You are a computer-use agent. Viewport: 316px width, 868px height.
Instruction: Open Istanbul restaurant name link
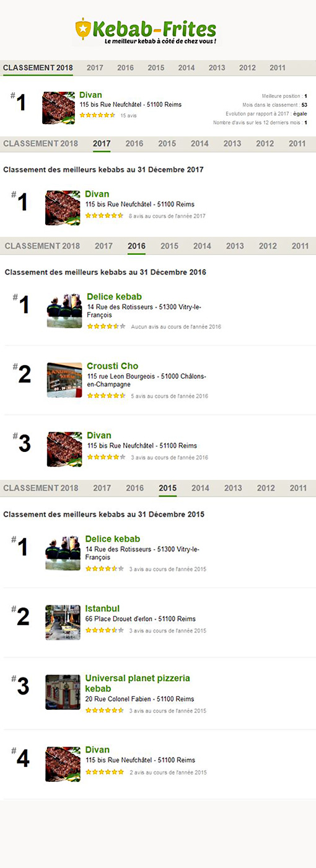click(102, 608)
